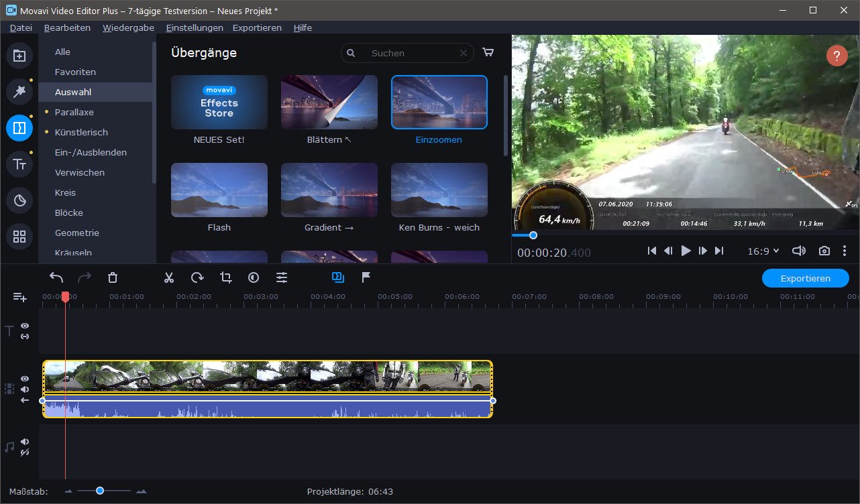Open the color adjustment tool
The image size is (860, 504).
pyautogui.click(x=254, y=277)
